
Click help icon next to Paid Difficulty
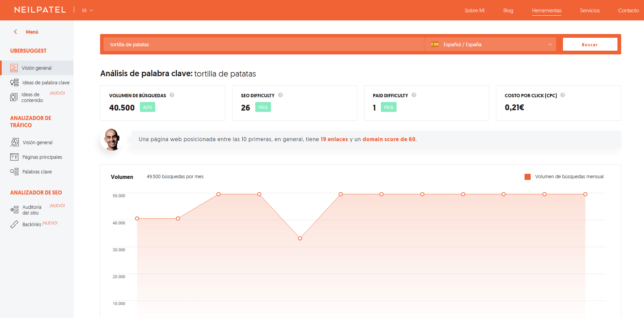point(414,95)
